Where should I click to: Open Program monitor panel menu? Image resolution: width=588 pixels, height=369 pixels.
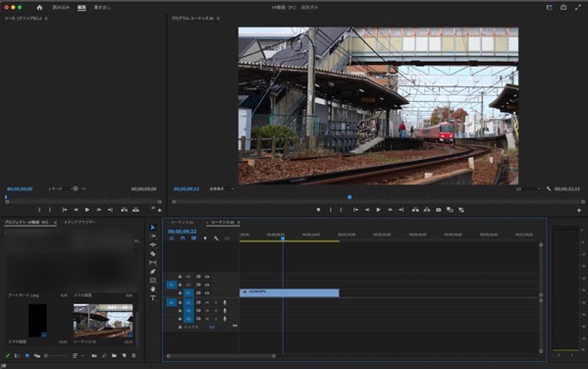(x=218, y=19)
